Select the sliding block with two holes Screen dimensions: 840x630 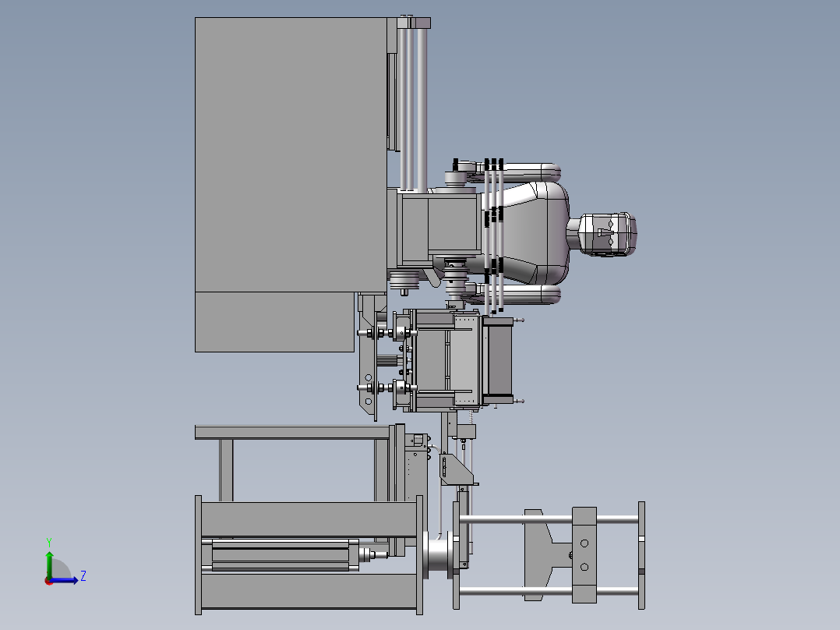584,555
